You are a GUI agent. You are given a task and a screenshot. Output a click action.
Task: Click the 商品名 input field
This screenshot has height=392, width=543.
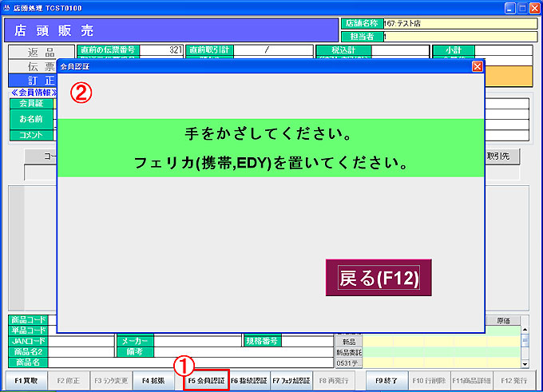pos(191,362)
